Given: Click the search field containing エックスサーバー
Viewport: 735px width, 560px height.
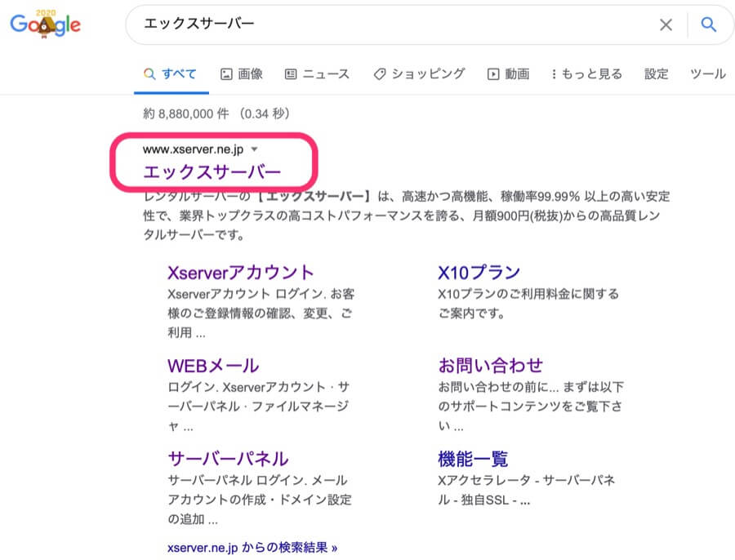Looking at the screenshot, I should (x=392, y=25).
